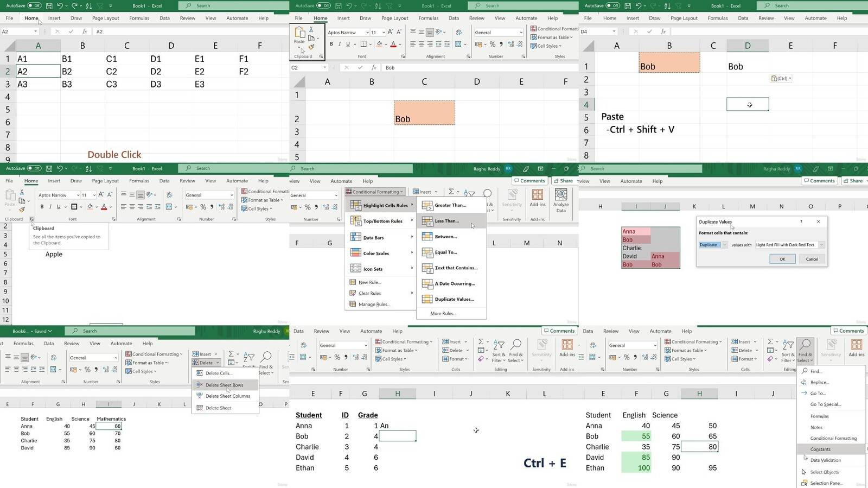
Task: Choose the Less Than... menu entry
Action: pos(451,221)
